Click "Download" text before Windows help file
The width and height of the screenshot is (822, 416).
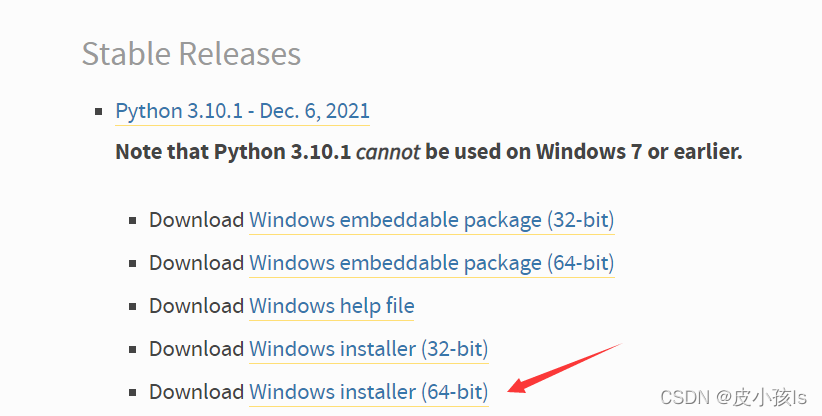coord(196,306)
